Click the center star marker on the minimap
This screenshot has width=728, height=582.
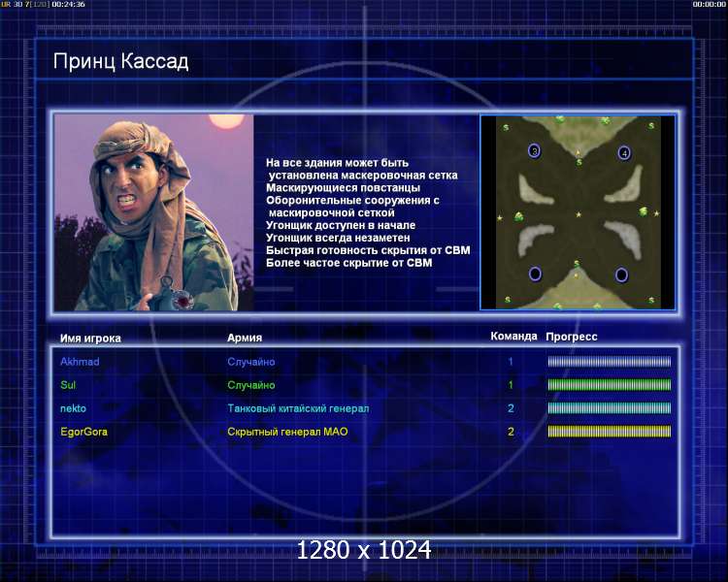579,214
